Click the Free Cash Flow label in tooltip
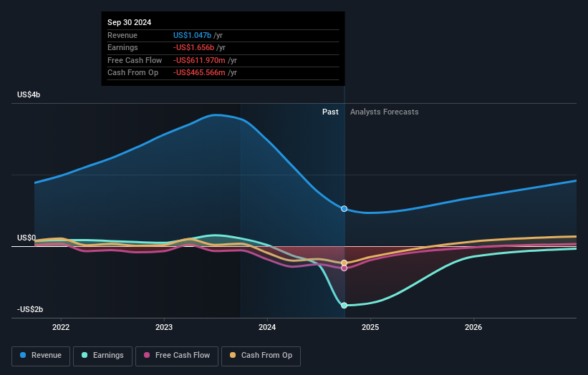The image size is (588, 375). click(x=135, y=60)
